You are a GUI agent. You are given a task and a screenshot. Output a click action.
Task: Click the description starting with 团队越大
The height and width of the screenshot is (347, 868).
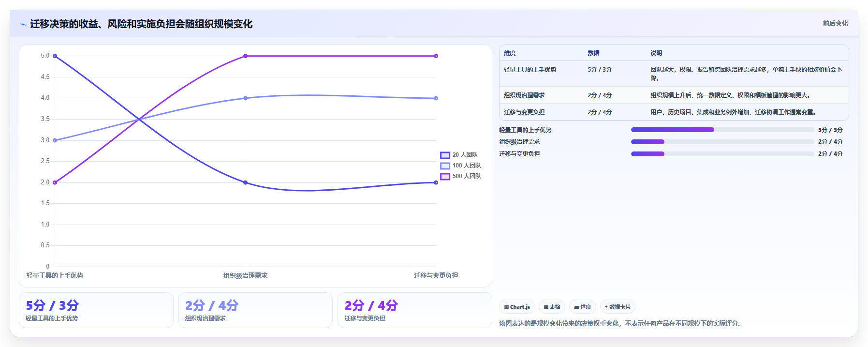pos(746,74)
